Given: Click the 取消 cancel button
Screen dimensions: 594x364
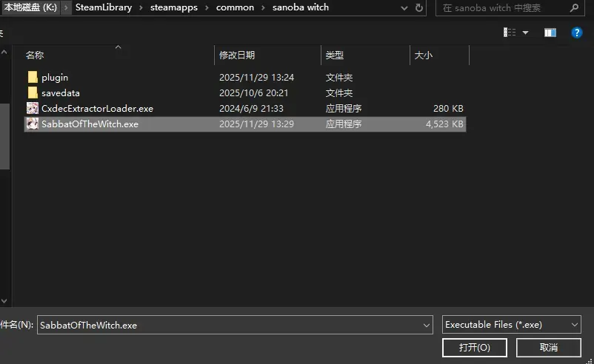Looking at the screenshot, I should 549,347.
